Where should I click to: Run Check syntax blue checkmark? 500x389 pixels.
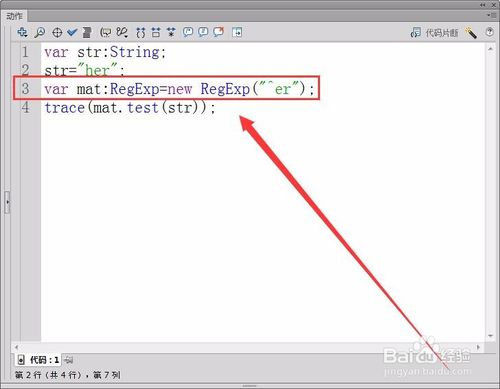(72, 32)
